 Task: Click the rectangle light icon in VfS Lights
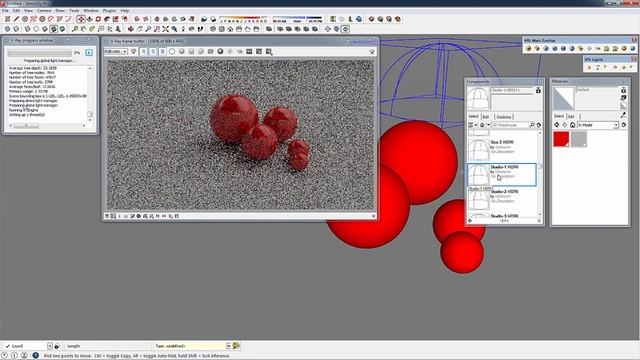click(598, 67)
